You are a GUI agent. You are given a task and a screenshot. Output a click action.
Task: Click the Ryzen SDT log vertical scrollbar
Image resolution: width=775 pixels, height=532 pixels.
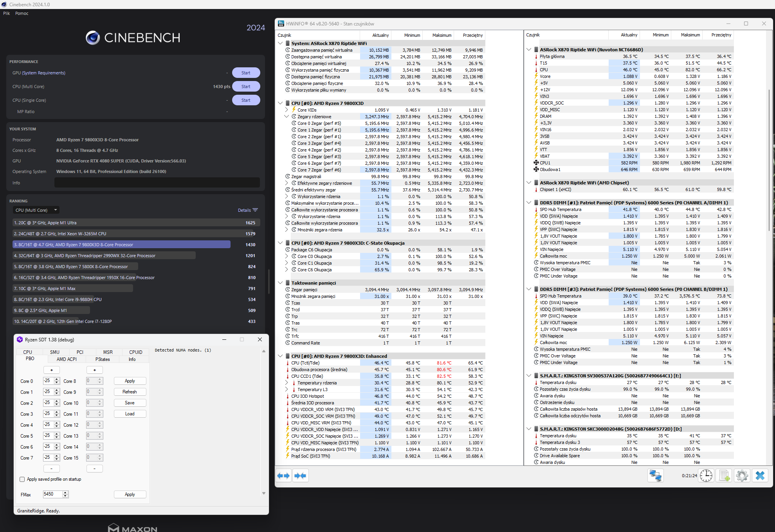(x=264, y=422)
